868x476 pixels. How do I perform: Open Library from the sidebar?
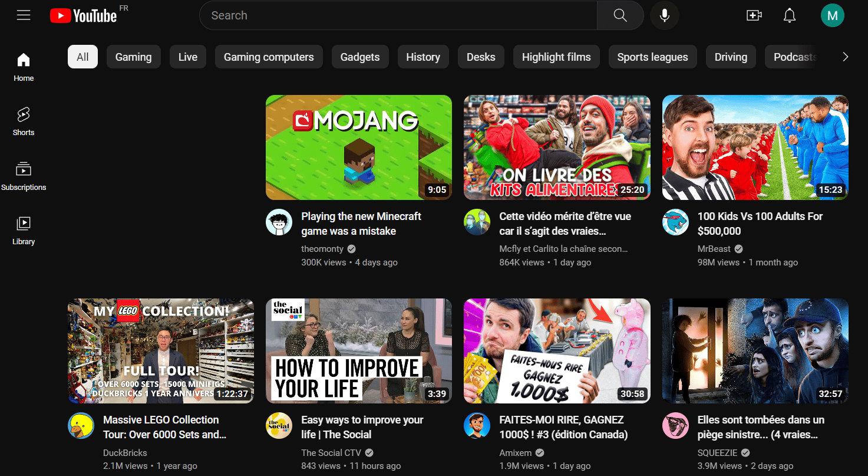23,230
